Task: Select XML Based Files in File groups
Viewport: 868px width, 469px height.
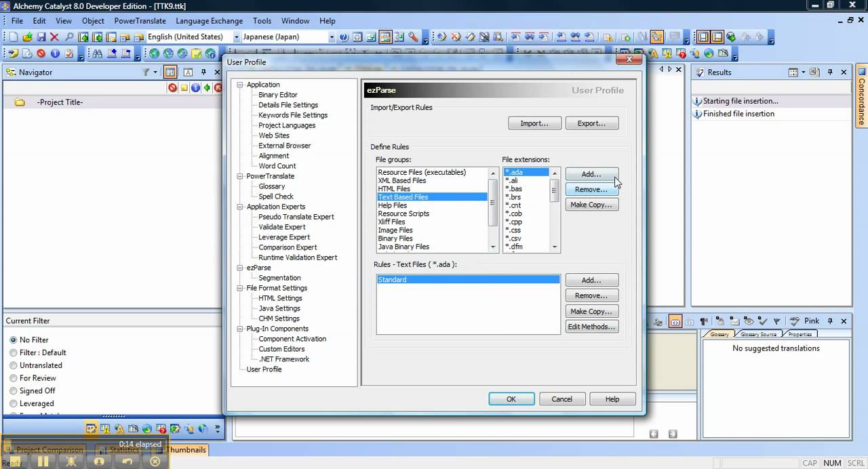Action: pos(402,180)
